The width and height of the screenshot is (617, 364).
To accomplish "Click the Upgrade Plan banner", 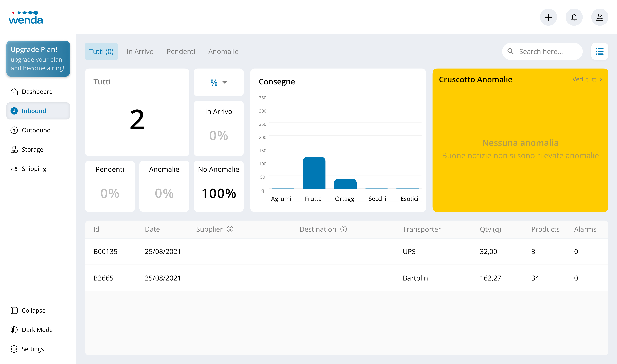I will click(38, 59).
